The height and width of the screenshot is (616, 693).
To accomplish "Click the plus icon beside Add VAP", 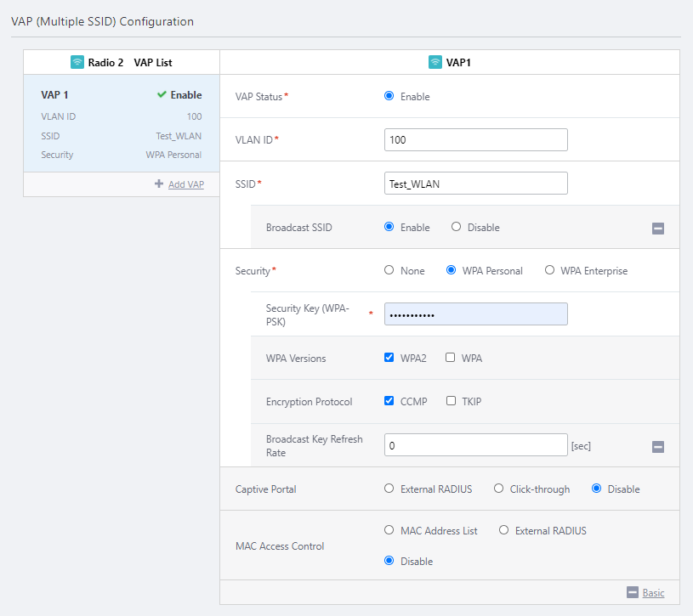I will coord(159,184).
